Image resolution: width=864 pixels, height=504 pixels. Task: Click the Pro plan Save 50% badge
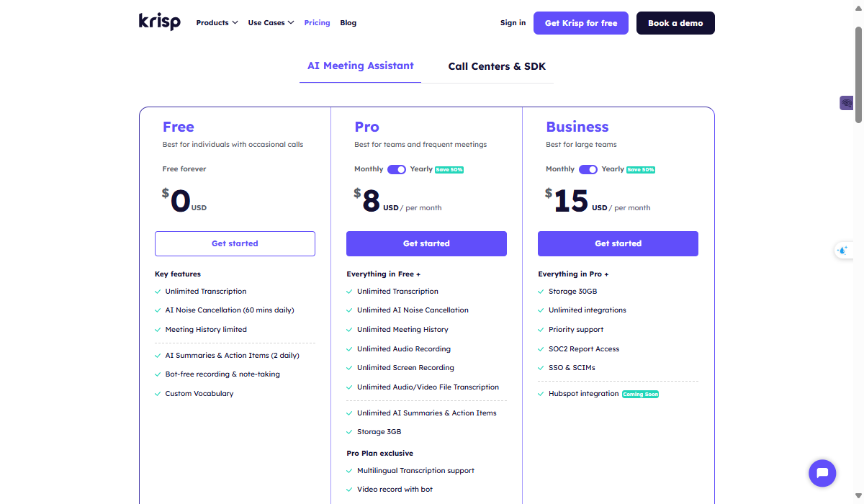(x=449, y=170)
